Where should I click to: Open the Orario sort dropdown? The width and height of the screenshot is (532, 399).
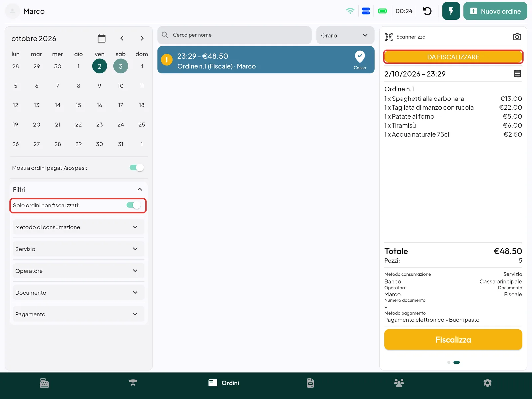(x=345, y=35)
